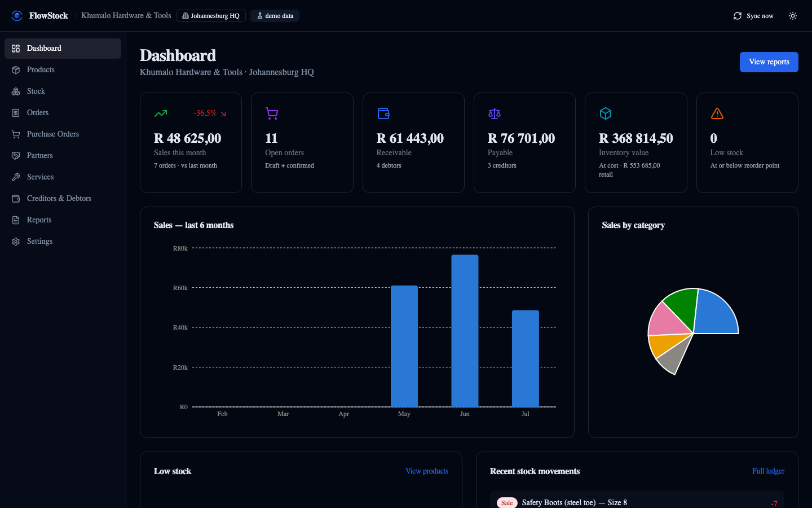The height and width of the screenshot is (508, 812).
Task: Go to the Stock page
Action: tap(63, 91)
